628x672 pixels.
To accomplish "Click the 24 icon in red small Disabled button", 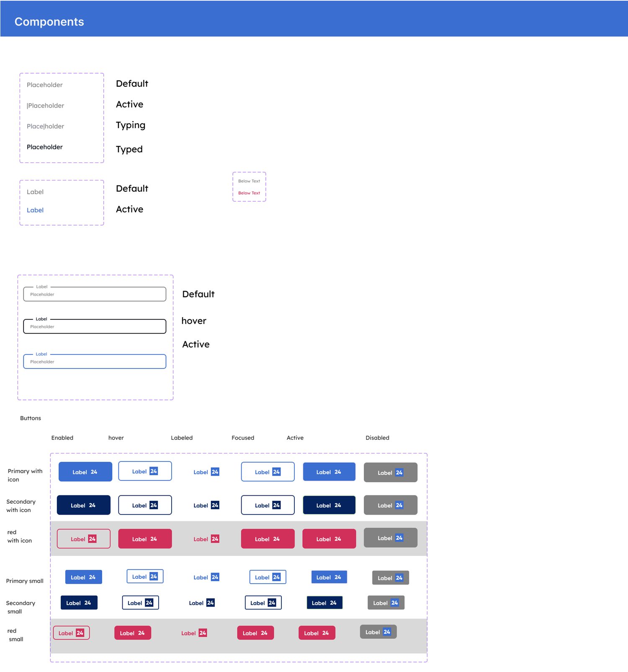I will click(387, 632).
